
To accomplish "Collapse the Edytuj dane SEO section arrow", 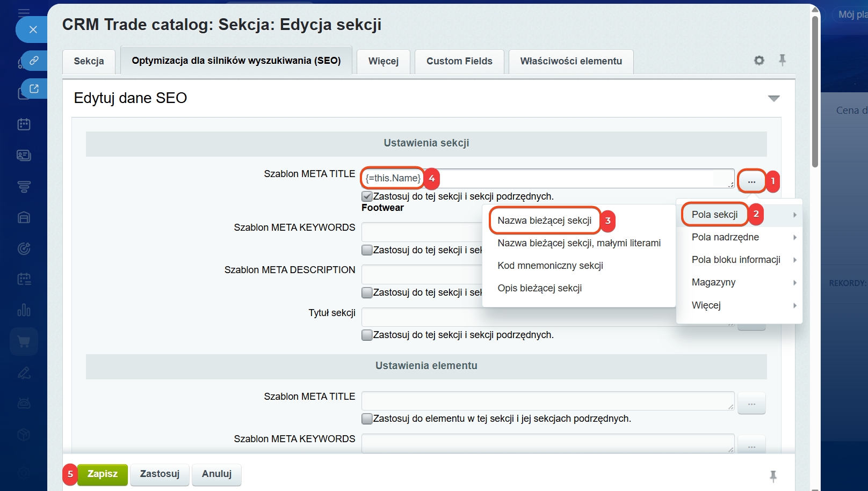I will (773, 98).
